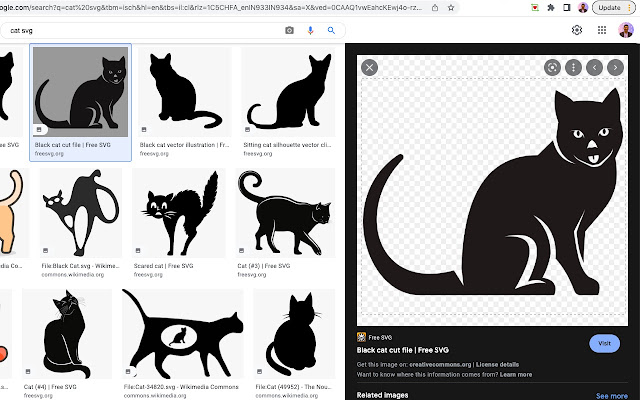Click See more related images
Image resolution: width=640 pixels, height=400 pixels.
[x=612, y=396]
